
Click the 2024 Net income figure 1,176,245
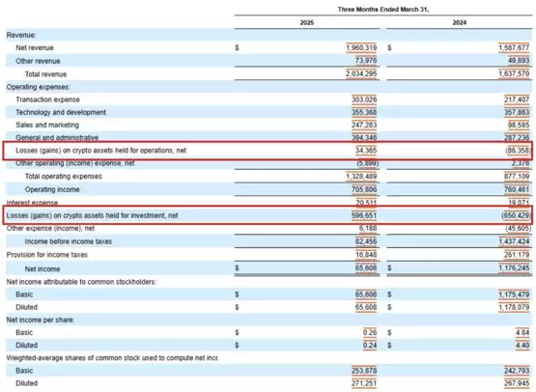514,268
